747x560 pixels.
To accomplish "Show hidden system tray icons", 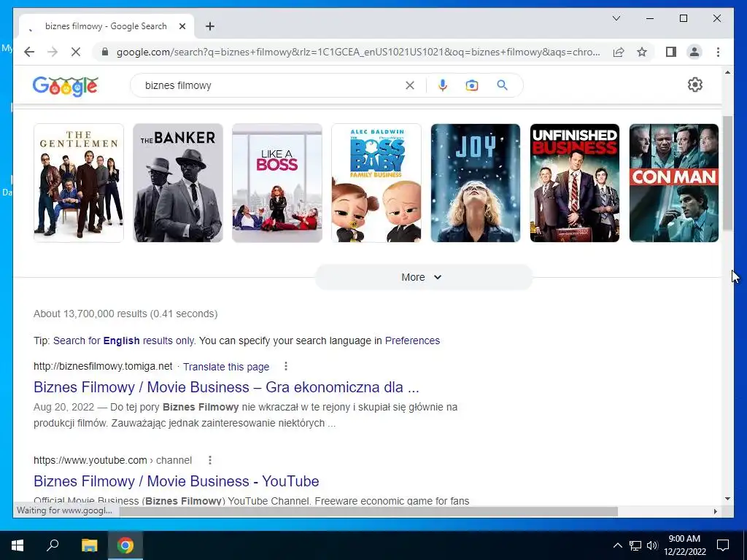I will pyautogui.click(x=617, y=545).
